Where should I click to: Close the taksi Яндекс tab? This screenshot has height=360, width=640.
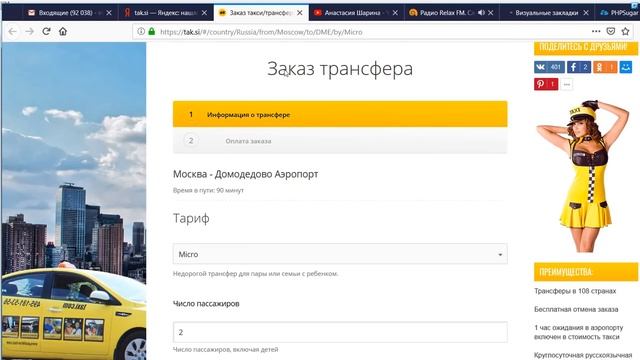tap(204, 13)
